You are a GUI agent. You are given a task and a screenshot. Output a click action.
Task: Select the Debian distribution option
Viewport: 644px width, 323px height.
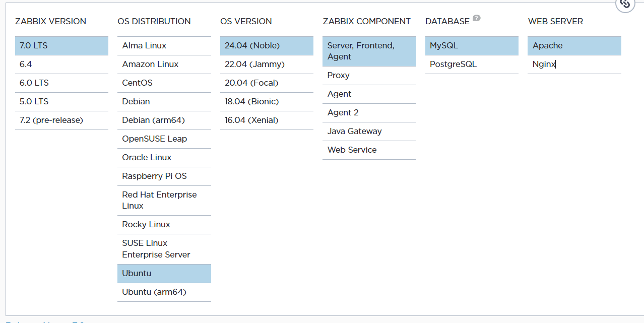164,102
